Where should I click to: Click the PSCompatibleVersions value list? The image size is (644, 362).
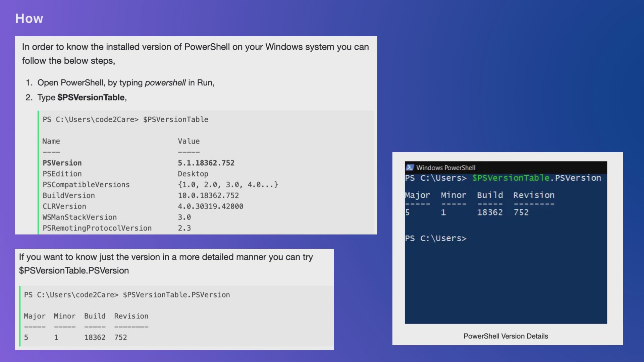(228, 185)
